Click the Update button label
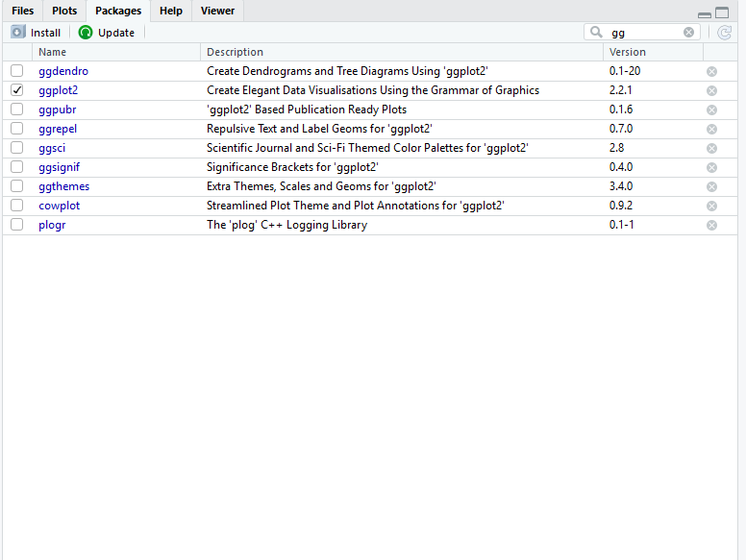The image size is (746, 560). (x=116, y=33)
